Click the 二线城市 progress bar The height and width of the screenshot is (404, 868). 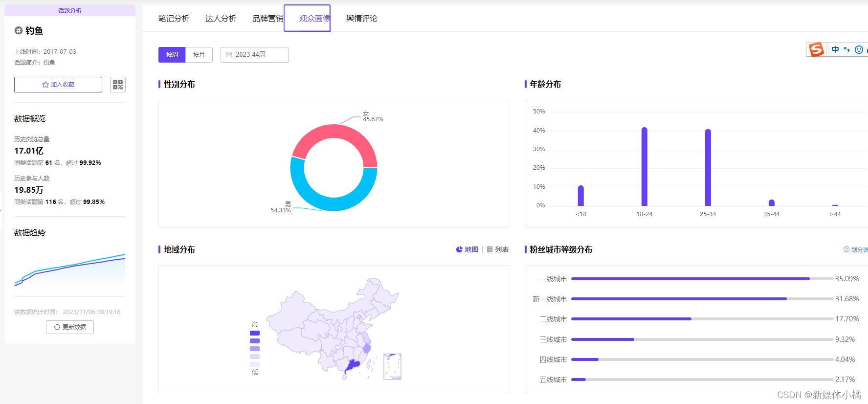click(702, 319)
